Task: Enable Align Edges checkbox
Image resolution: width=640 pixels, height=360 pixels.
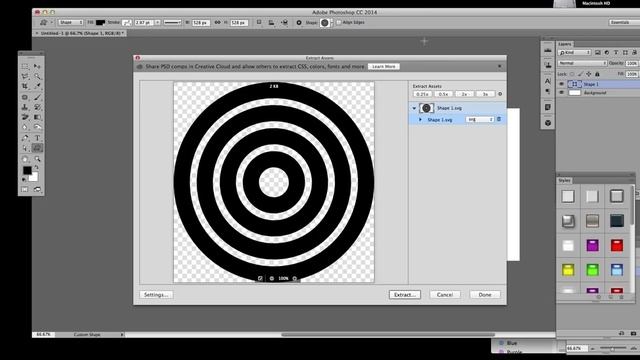Action: click(338, 22)
